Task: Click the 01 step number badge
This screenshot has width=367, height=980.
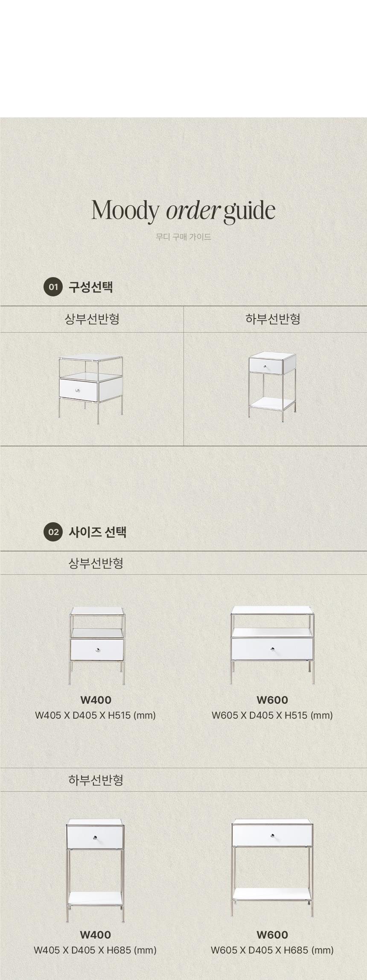Action: 53,287
